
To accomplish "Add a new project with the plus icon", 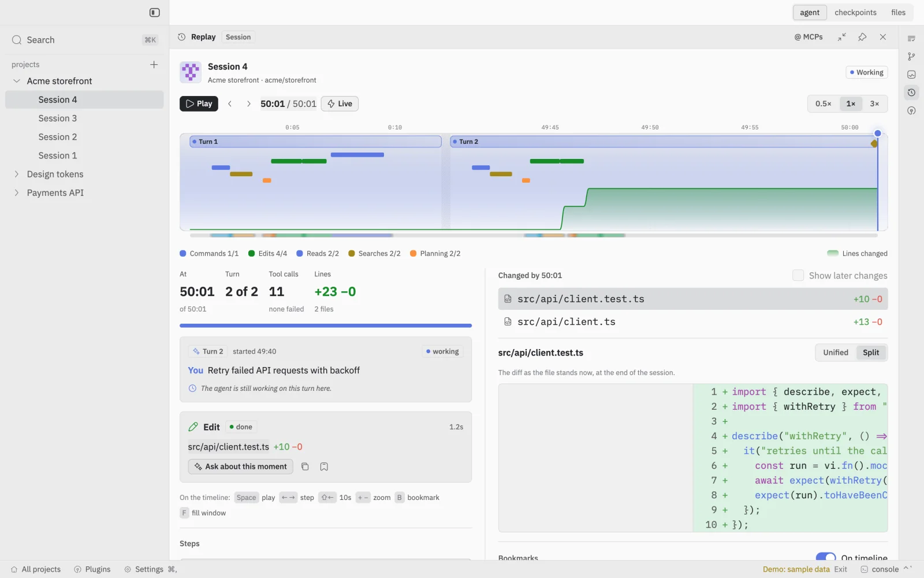I will (154, 64).
